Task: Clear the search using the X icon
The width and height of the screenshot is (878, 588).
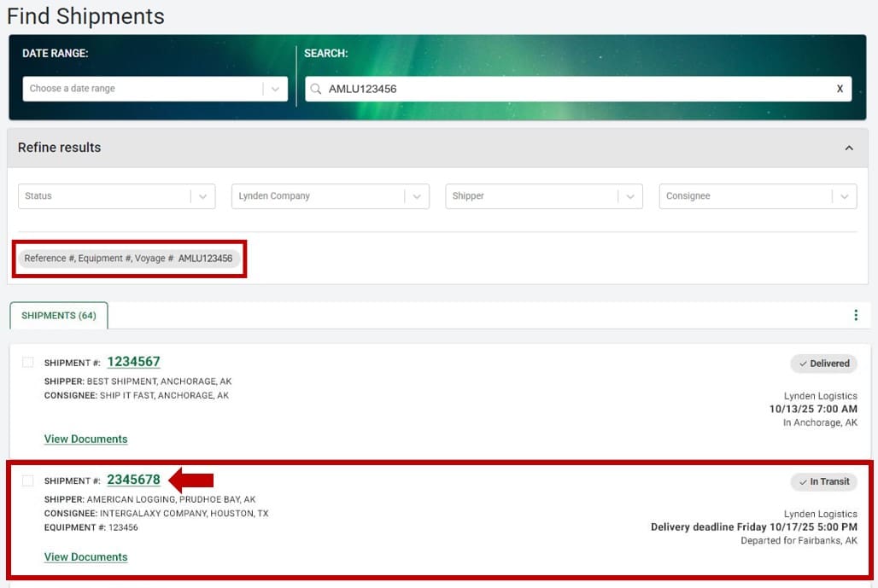Action: [839, 89]
